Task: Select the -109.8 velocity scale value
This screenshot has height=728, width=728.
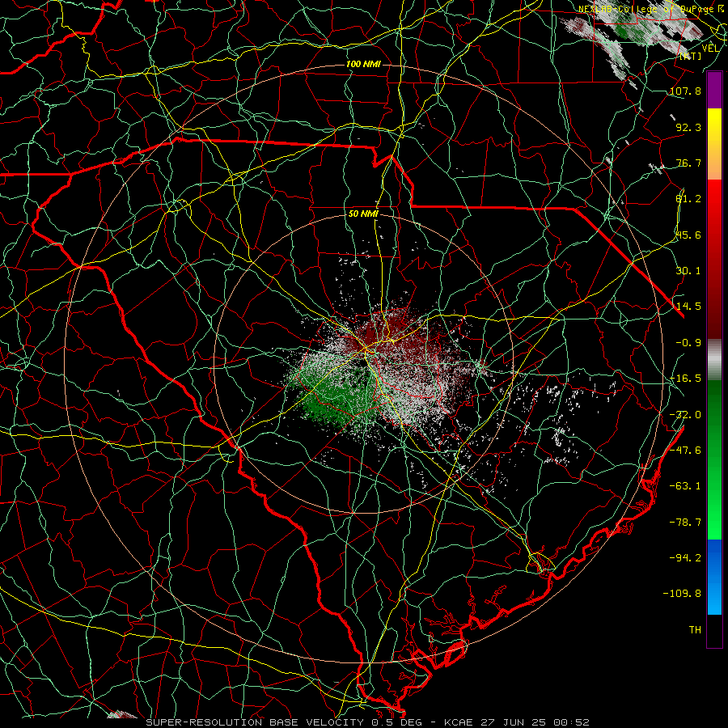Action: point(682,594)
